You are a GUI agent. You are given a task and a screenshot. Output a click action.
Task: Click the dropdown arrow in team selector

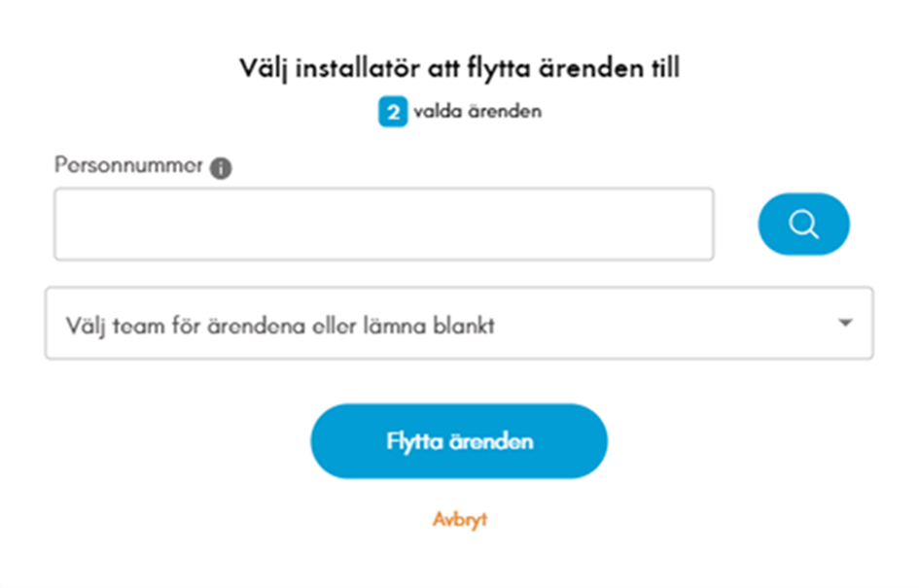pos(844,323)
